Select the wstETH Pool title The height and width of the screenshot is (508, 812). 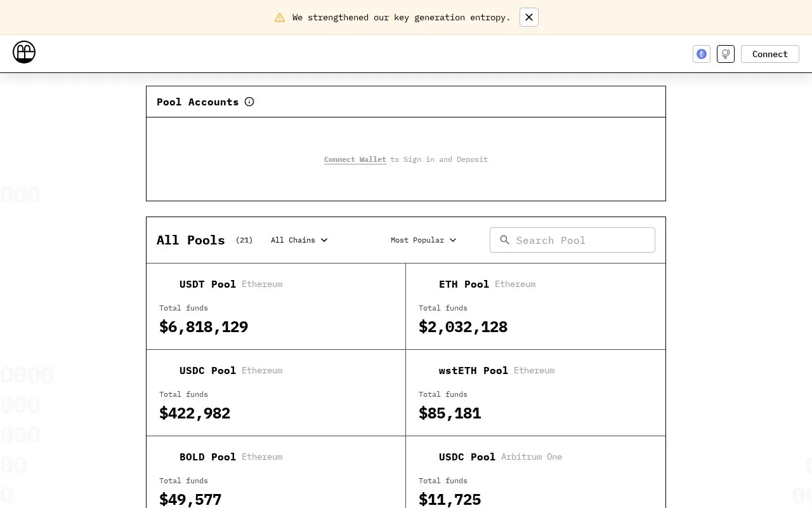tap(473, 371)
